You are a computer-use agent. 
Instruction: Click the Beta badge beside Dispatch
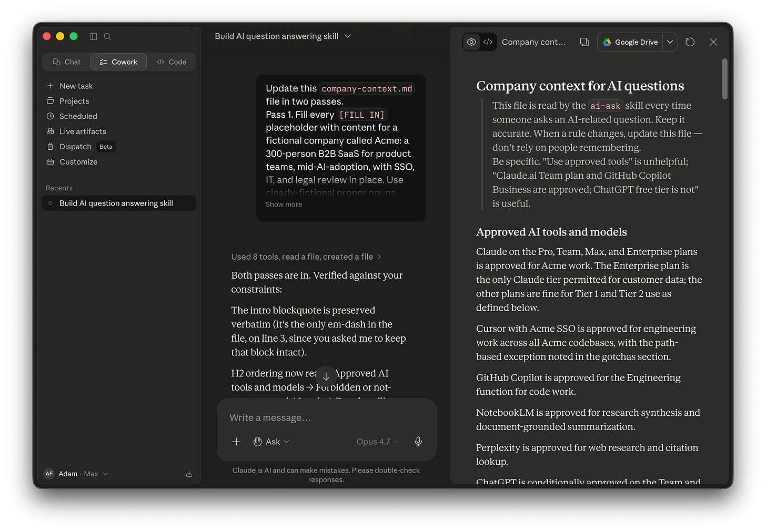[106, 147]
